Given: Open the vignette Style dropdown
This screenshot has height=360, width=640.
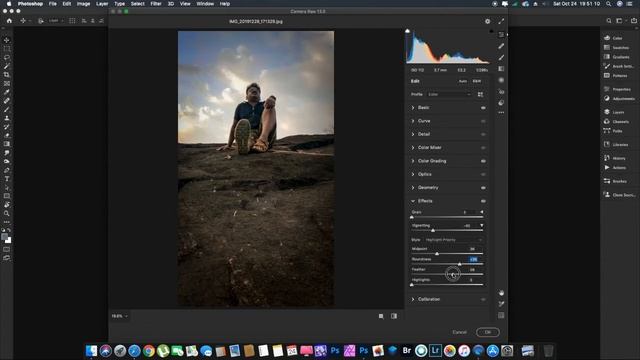Looking at the screenshot, I should pyautogui.click(x=453, y=240).
